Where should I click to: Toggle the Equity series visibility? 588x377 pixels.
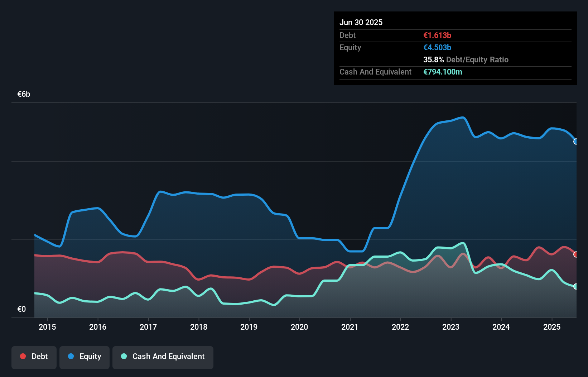(84, 357)
